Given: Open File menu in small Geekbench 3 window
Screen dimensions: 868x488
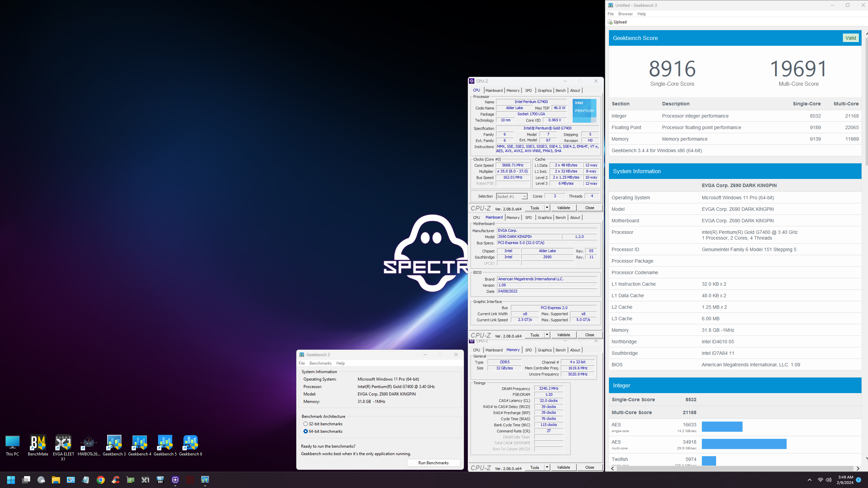Looking at the screenshot, I should (x=302, y=363).
